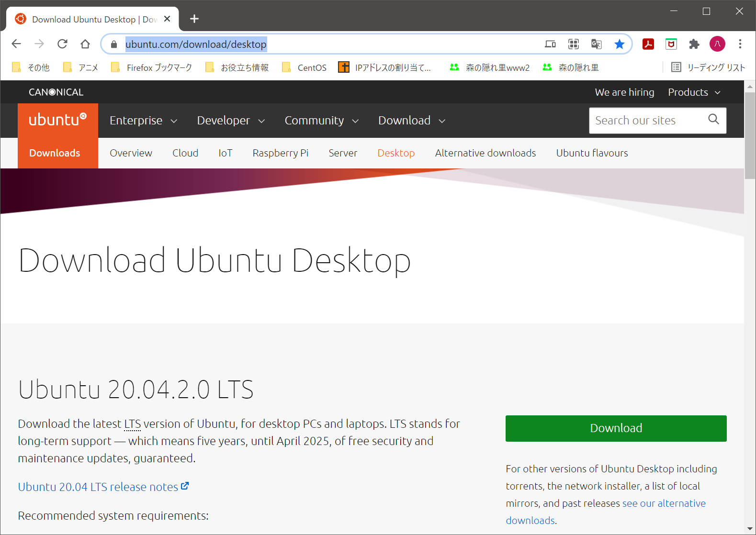Click the green Download button
Screen dimensions: 756x535
pos(616,428)
